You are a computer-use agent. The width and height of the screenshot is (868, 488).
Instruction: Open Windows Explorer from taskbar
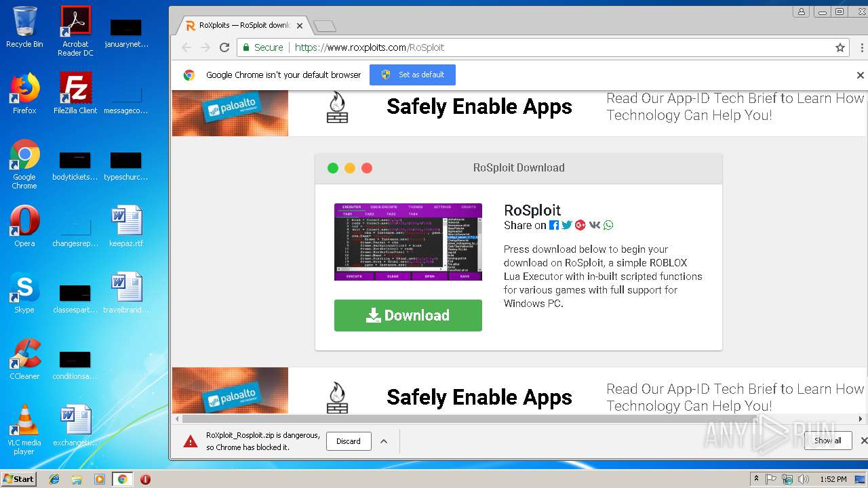tap(77, 479)
